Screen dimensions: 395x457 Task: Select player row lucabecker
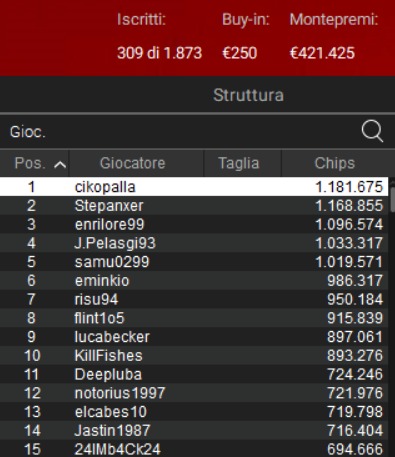click(x=194, y=337)
